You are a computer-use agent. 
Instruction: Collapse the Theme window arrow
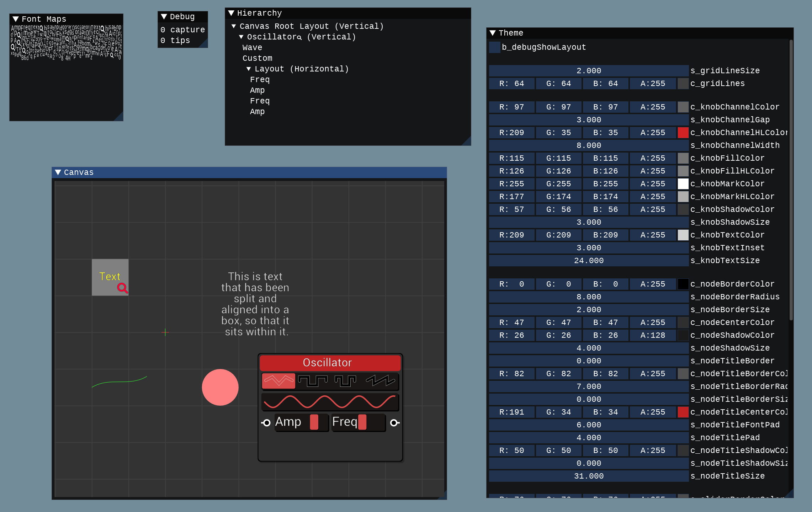pos(493,33)
